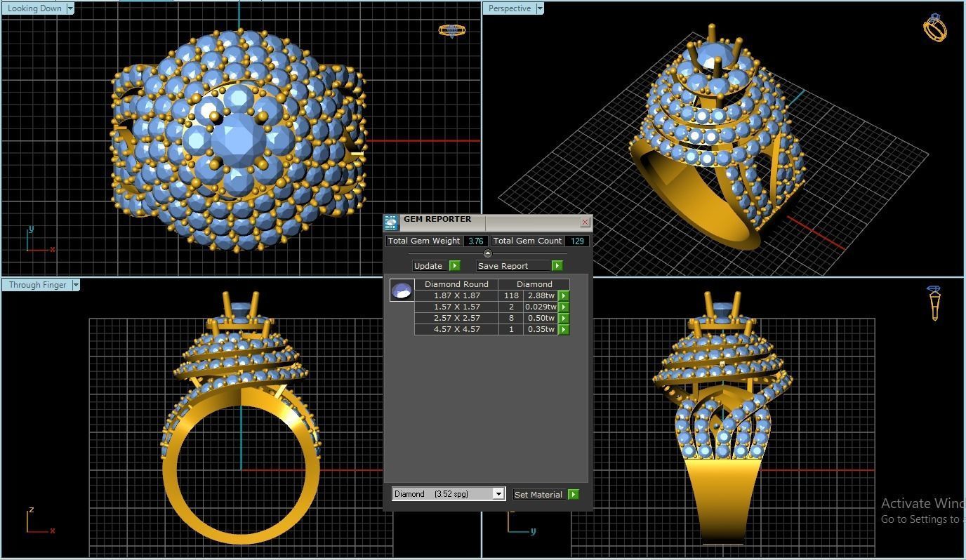Click the ring icon in Perspective viewport corner
Viewport: 966px width, 560px height.
935,27
